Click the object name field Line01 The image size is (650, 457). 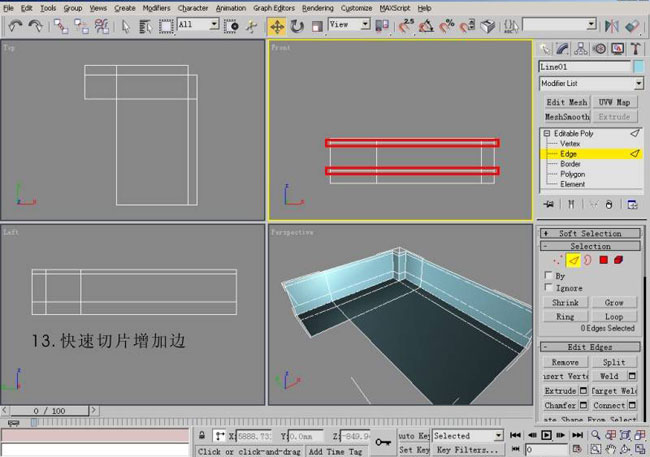click(585, 67)
